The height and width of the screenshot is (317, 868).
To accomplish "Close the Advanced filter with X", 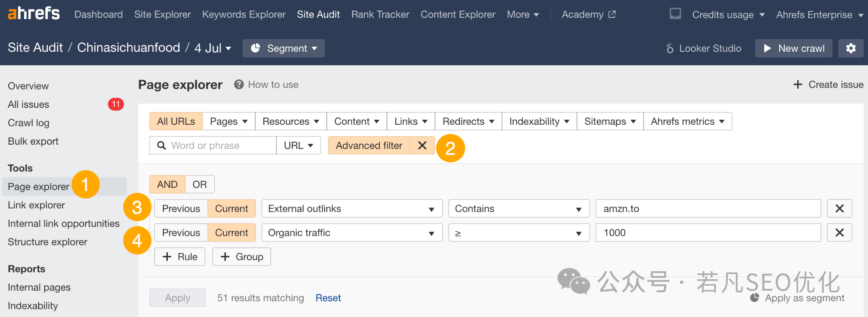I will [x=422, y=146].
